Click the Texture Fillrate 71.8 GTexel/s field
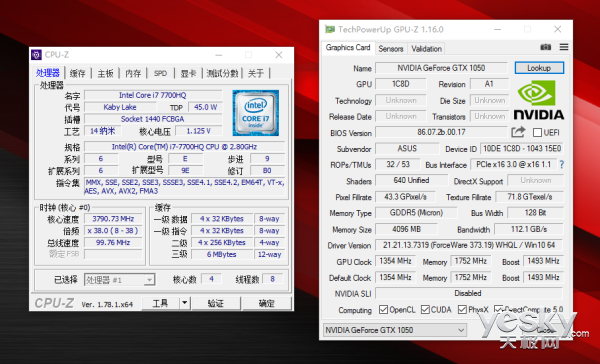Screen dimensions: 600x364 pyautogui.click(x=530, y=197)
